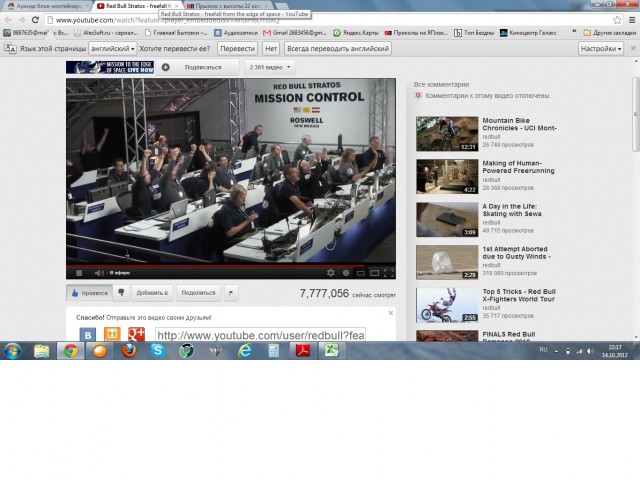Open Skype from the taskbar
This screenshot has height=480, width=640.
(158, 351)
